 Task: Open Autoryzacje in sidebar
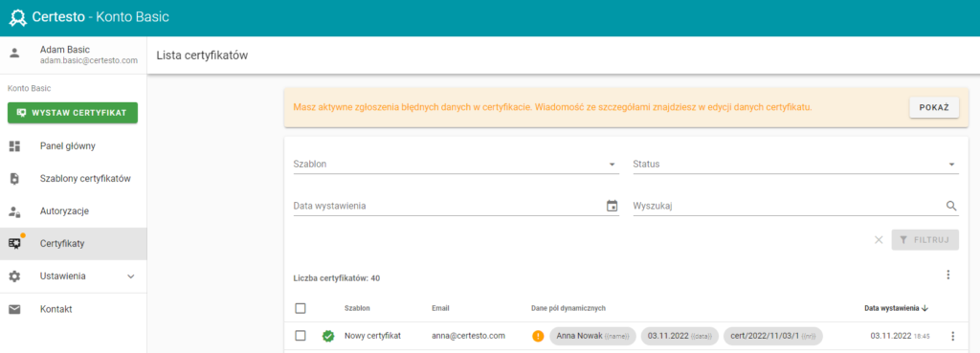click(x=73, y=211)
